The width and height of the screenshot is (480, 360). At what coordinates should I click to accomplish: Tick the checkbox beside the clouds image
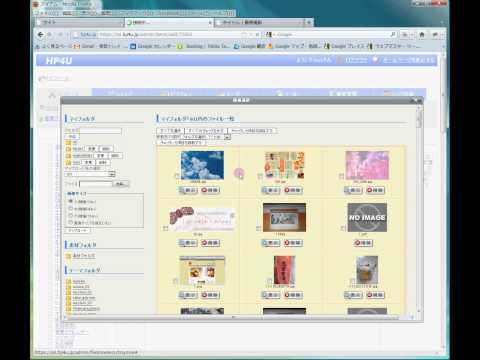[177, 176]
